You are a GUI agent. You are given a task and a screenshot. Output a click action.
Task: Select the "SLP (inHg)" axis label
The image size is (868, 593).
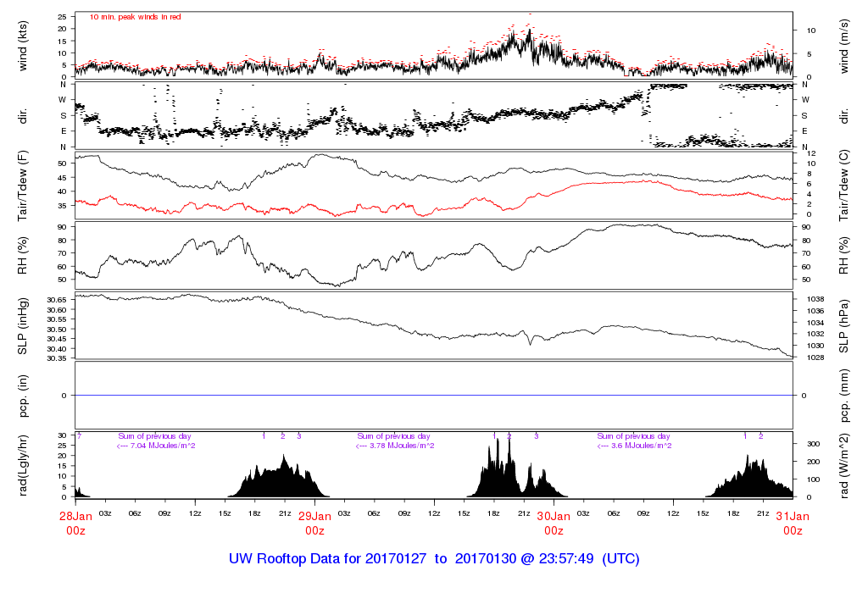(23, 326)
